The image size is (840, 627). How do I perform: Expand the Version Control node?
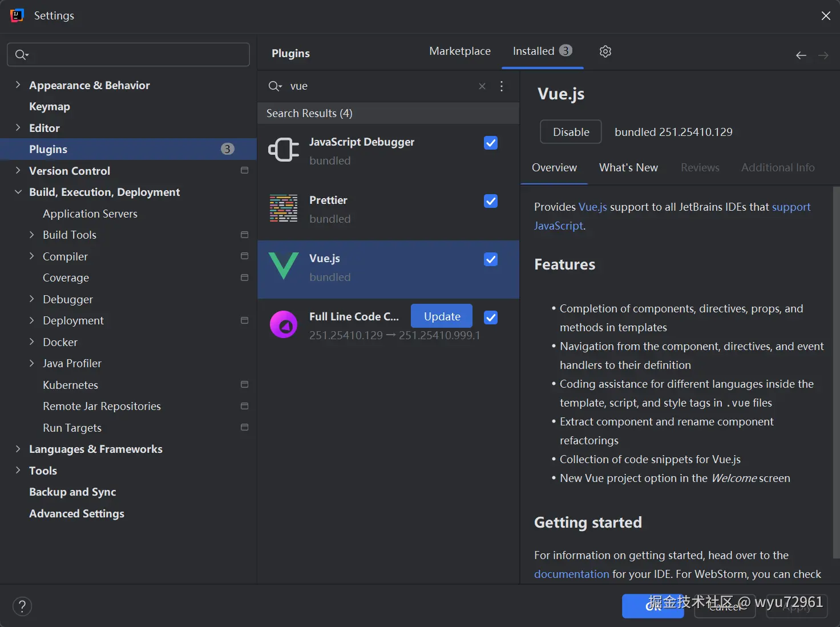coord(18,171)
